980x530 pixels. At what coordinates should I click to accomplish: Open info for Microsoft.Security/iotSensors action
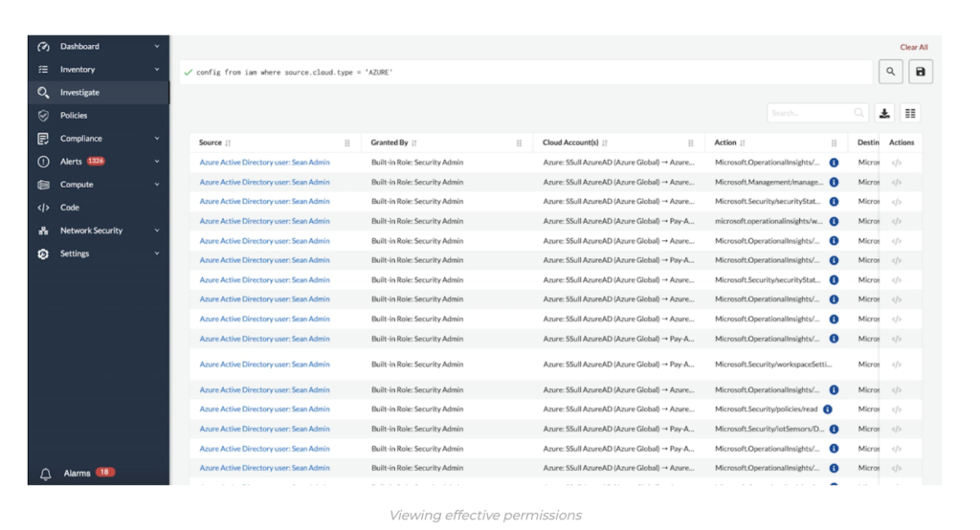[834, 430]
